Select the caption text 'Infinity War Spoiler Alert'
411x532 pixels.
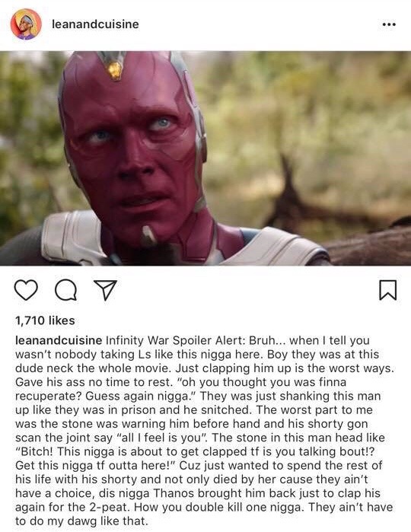click(x=174, y=340)
